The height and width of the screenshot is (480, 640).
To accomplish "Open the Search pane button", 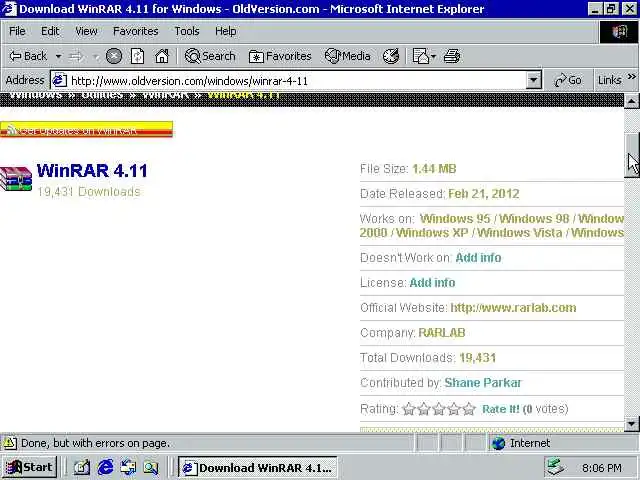I will pyautogui.click(x=210, y=56).
